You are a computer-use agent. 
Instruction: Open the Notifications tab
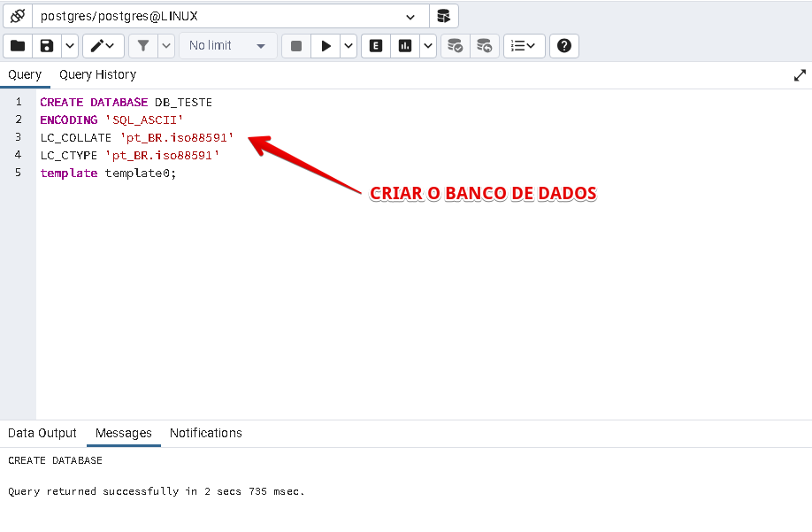[x=206, y=433]
